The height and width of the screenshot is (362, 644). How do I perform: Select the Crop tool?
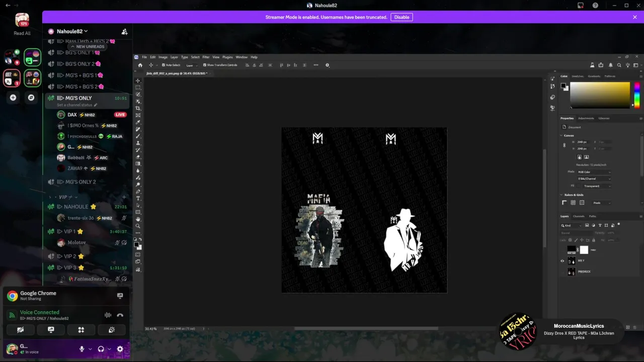click(138, 108)
